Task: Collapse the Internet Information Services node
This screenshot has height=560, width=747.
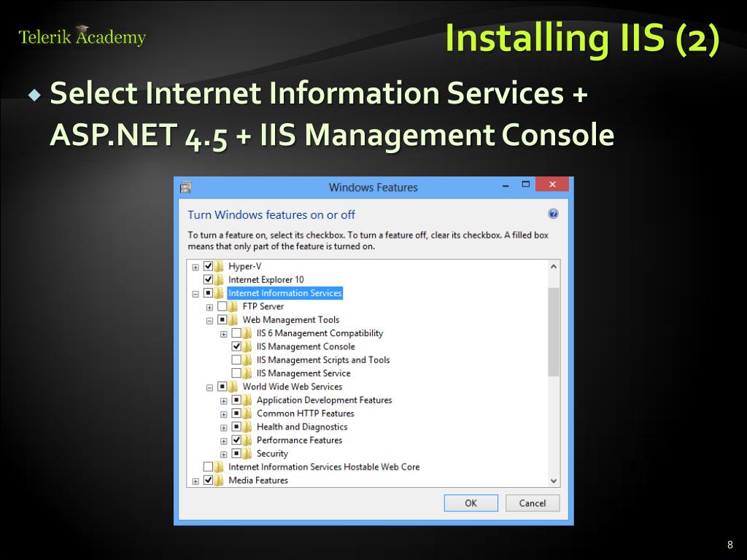Action: click(196, 294)
